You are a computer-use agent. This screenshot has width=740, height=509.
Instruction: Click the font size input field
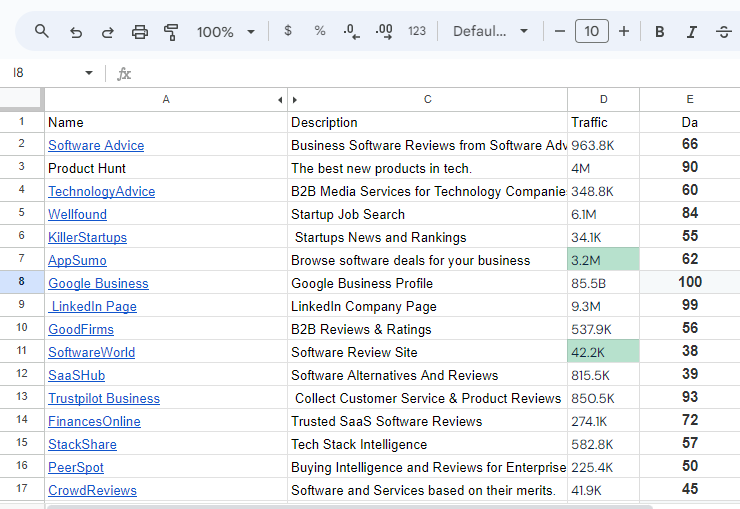[x=592, y=32]
